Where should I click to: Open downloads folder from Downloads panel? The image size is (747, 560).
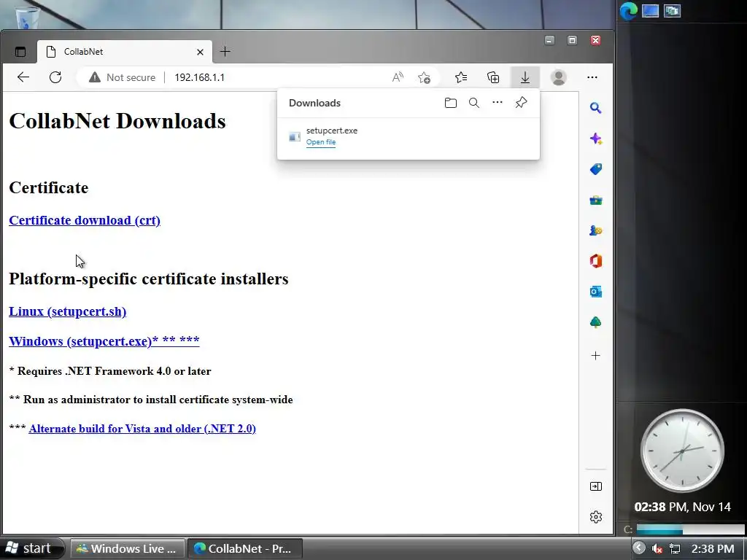[451, 103]
